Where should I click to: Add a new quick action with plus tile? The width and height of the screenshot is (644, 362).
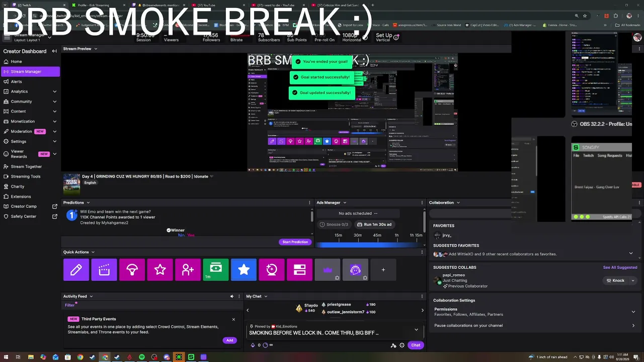[383, 270]
